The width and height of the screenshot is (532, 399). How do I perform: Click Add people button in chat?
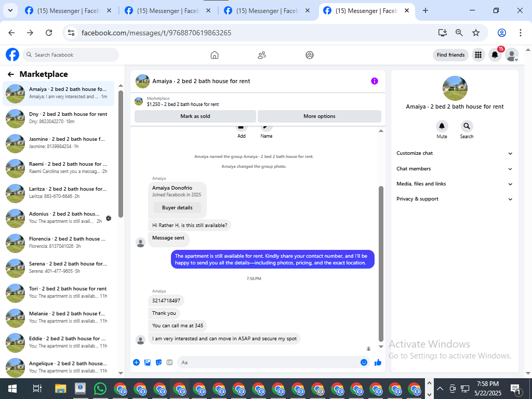(x=241, y=131)
